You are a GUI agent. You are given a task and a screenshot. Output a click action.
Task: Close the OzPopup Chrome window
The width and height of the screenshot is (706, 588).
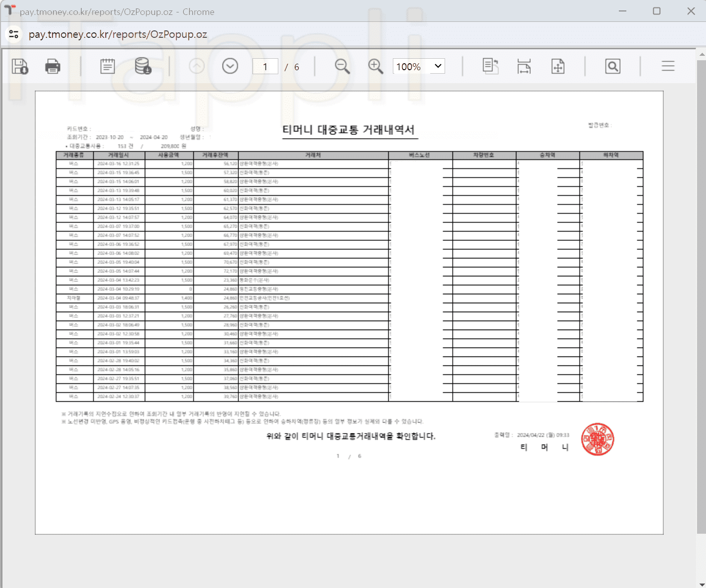click(691, 11)
